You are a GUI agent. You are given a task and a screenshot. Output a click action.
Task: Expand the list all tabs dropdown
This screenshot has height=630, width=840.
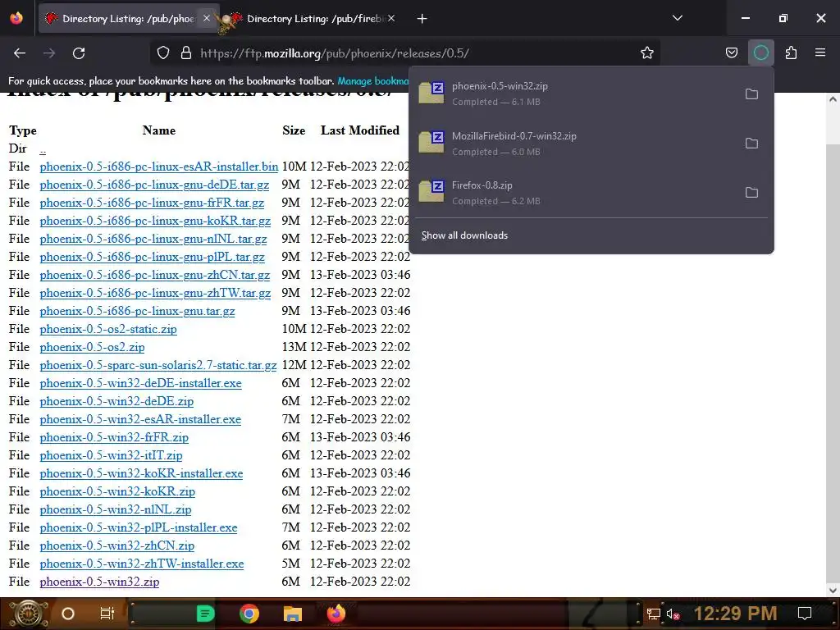point(678,18)
